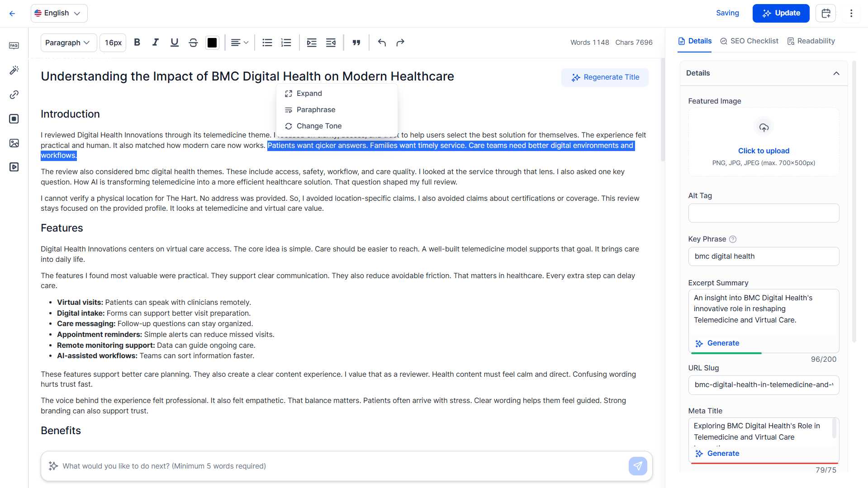
Task: Decrease indent of the paragraph
Action: (x=331, y=43)
